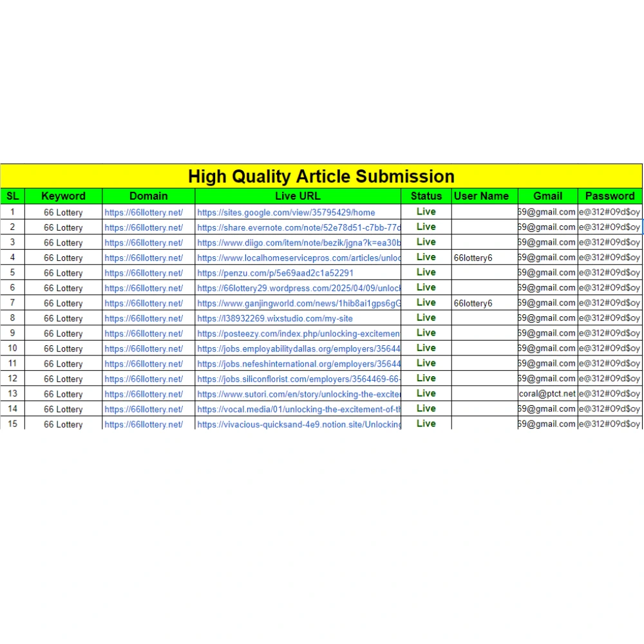Select the gmail.com cell in row 15

tap(547, 424)
